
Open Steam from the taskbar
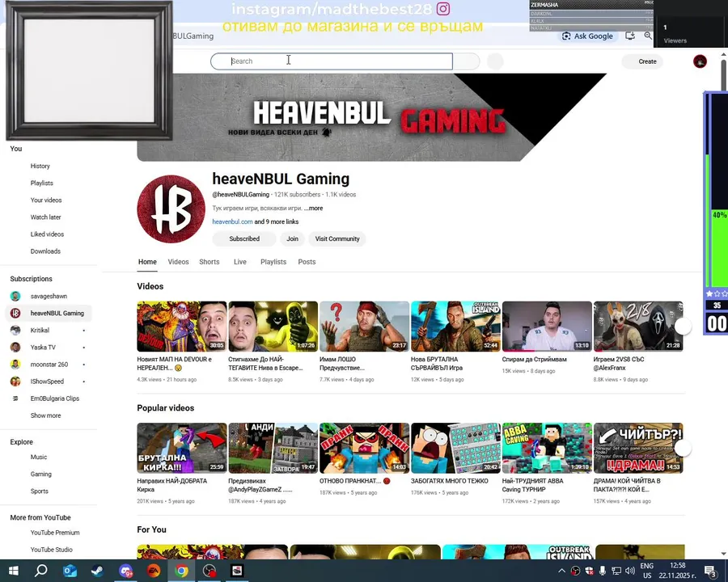(98, 571)
